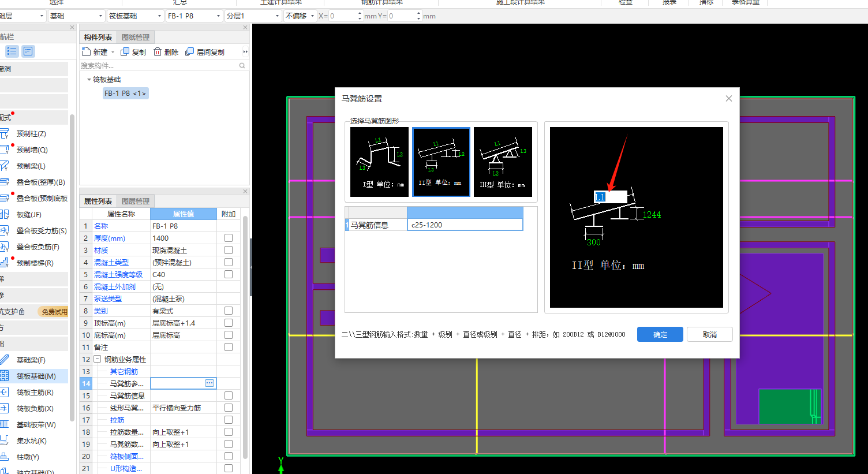The height and width of the screenshot is (474, 868).
Task: Select the 叠合板负筋(F) icon
Action: click(x=4, y=247)
